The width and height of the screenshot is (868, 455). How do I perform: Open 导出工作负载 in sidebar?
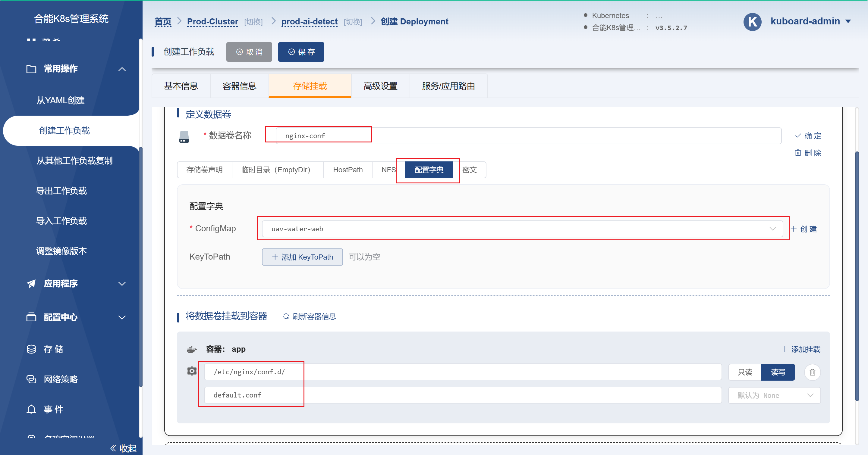(x=61, y=191)
